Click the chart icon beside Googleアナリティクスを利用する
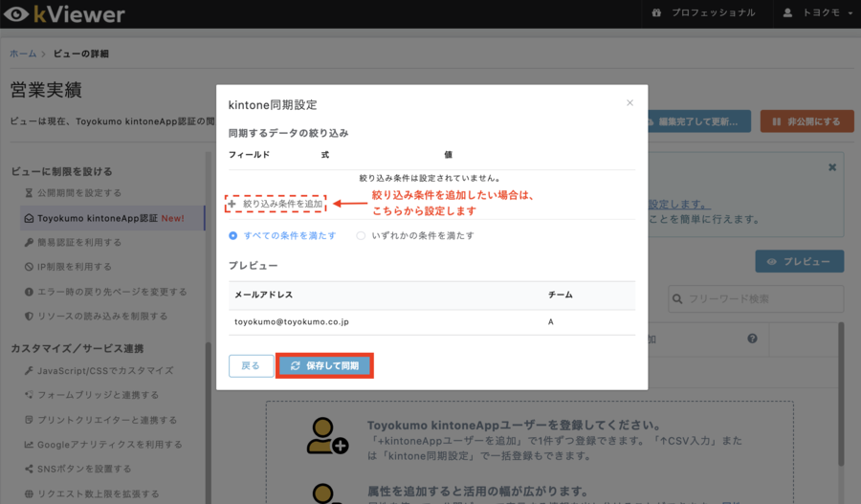Screen dimensions: 861x504 (29, 445)
